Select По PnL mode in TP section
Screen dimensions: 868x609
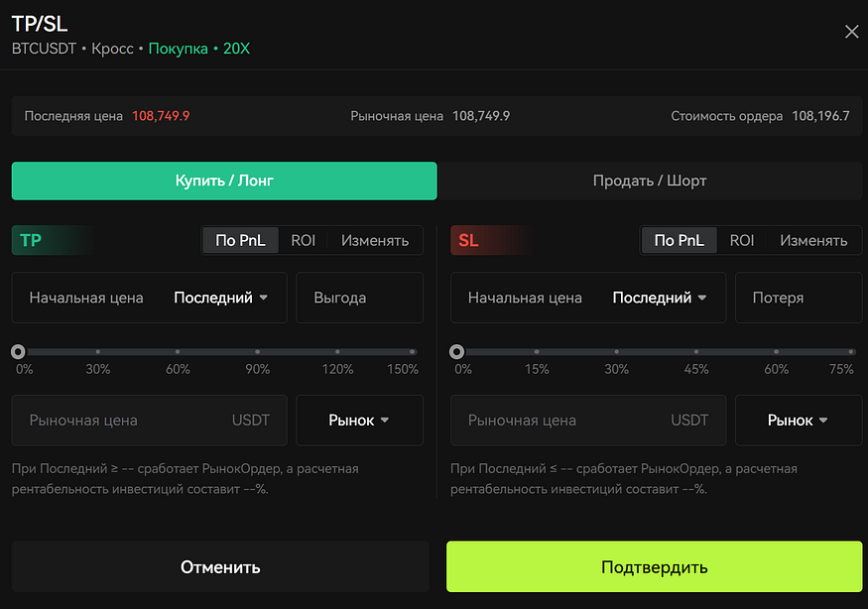240,240
